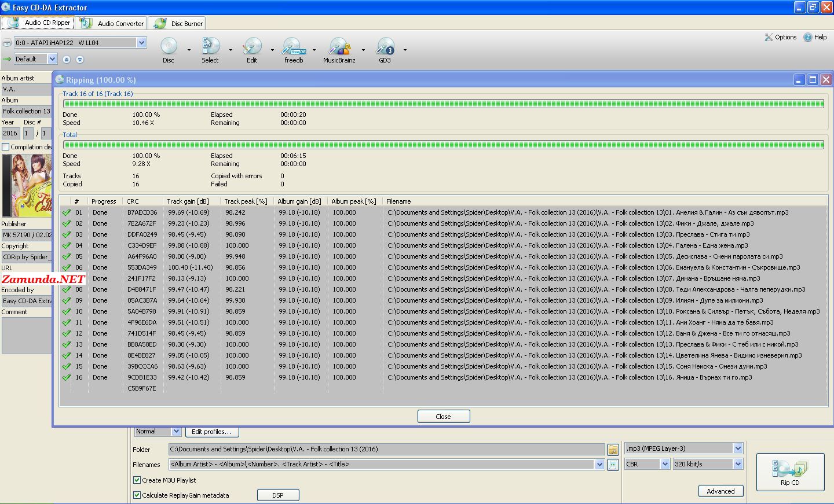This screenshot has width=834, height=504.
Task: Open the Edit icon dropdown arrow
Action: [272, 50]
